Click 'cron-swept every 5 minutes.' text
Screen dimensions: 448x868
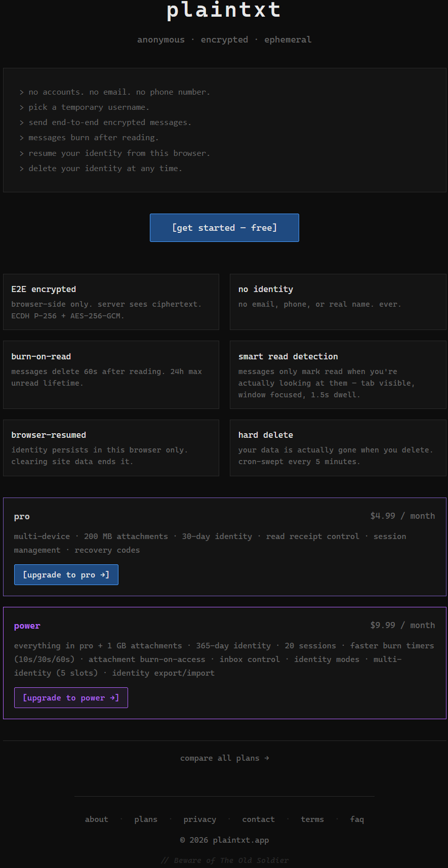click(x=299, y=462)
